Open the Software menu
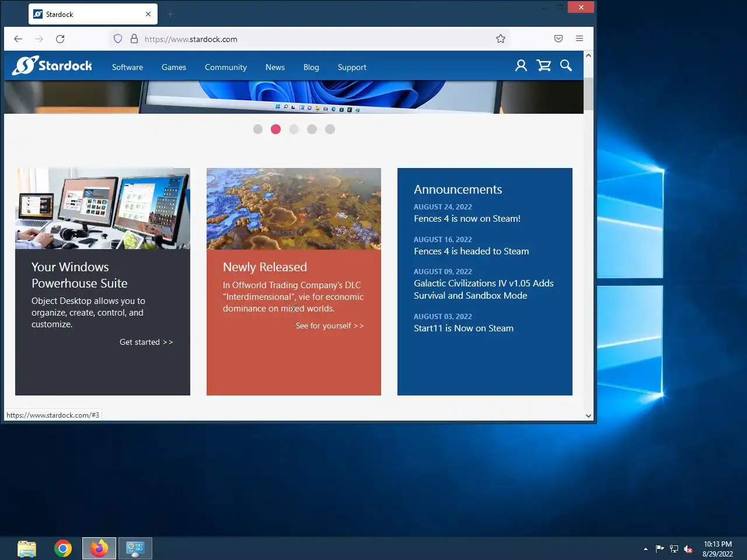 (x=127, y=67)
